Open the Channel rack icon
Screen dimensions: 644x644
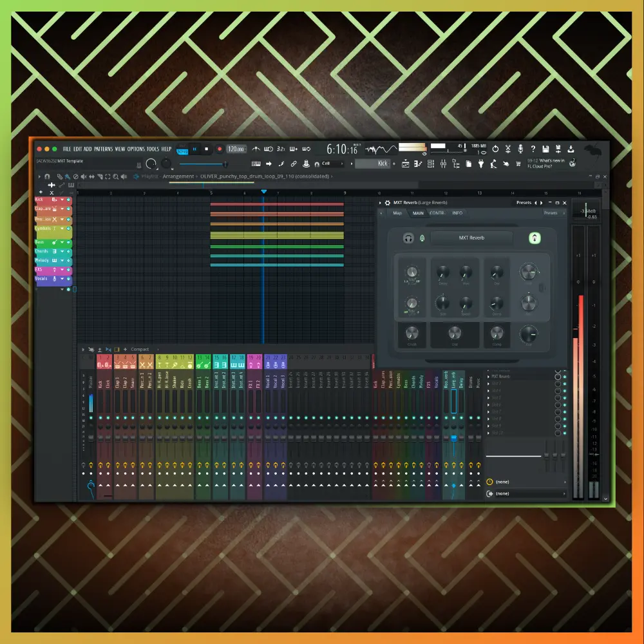click(430, 164)
